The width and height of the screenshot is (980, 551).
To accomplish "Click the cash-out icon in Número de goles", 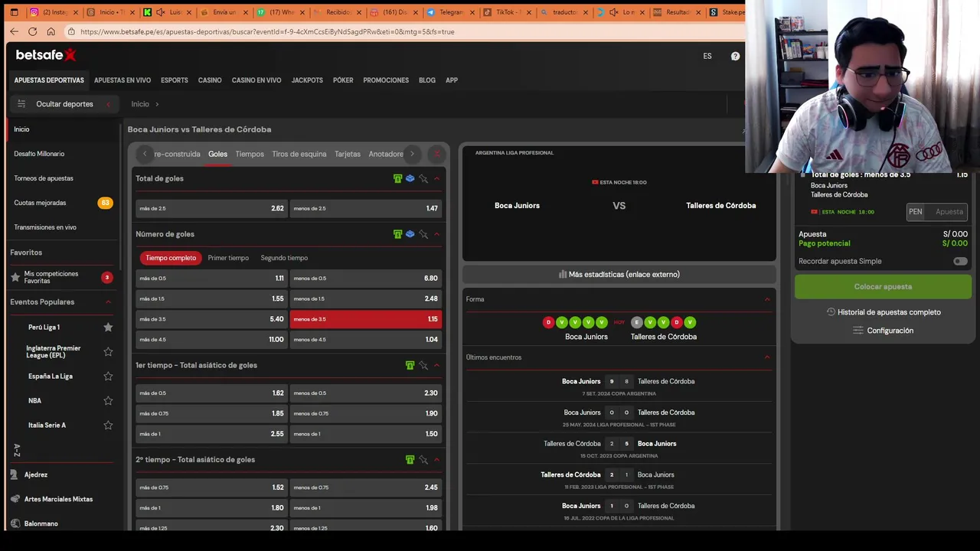I will click(397, 234).
